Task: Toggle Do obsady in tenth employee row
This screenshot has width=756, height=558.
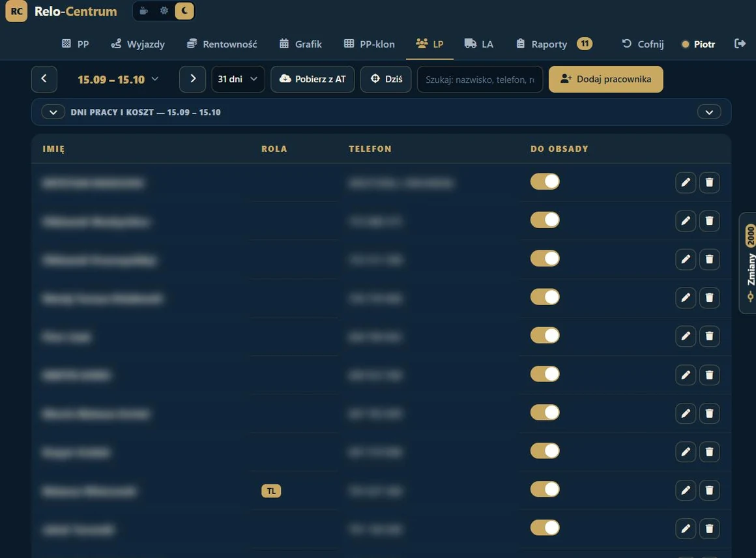Action: tap(545, 528)
